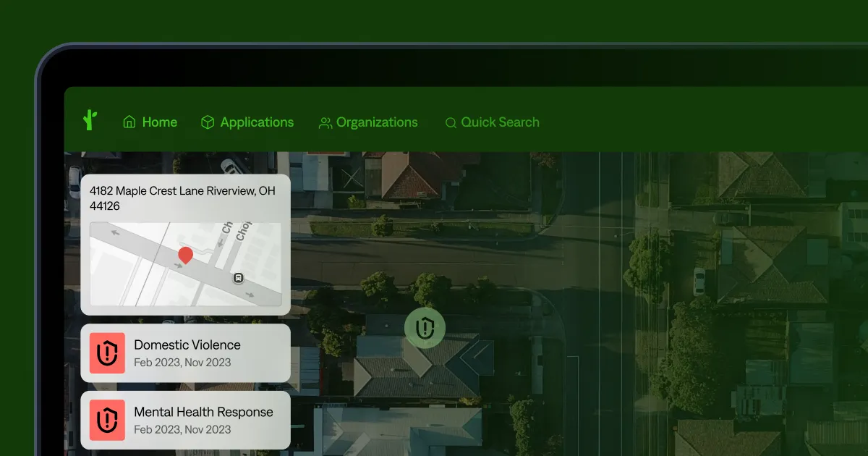Click the red shield icon for Domestic Violence
The width and height of the screenshot is (868, 456).
point(107,353)
